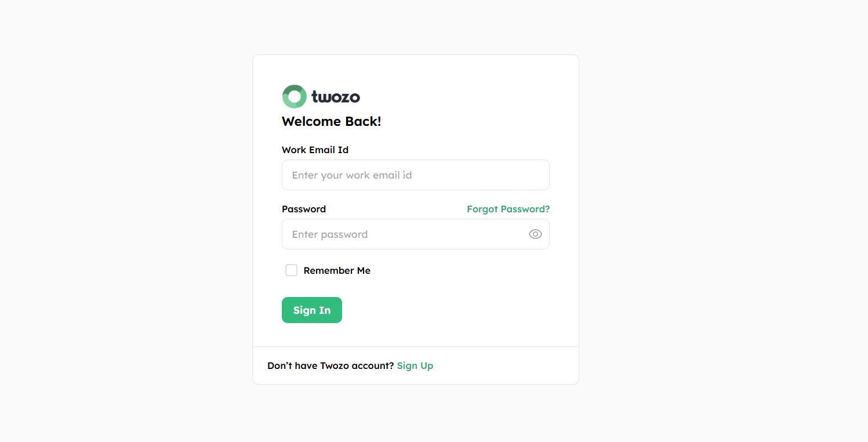Click the word "Welcome" in the heading
The height and width of the screenshot is (442, 868).
point(311,121)
